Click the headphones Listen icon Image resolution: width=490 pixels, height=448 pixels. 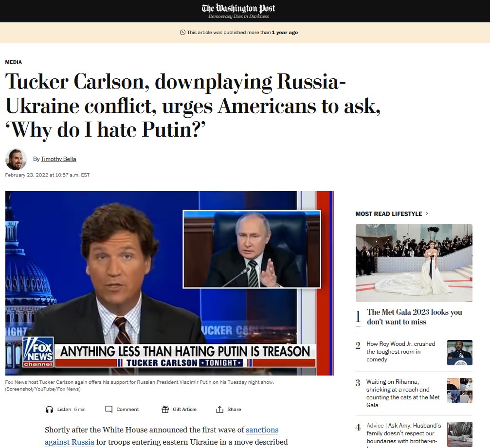(x=49, y=409)
